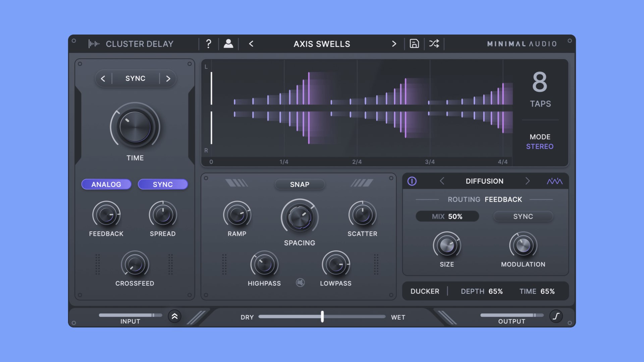The width and height of the screenshot is (644, 362).
Task: Randomize settings with the shuffle icon
Action: 434,44
